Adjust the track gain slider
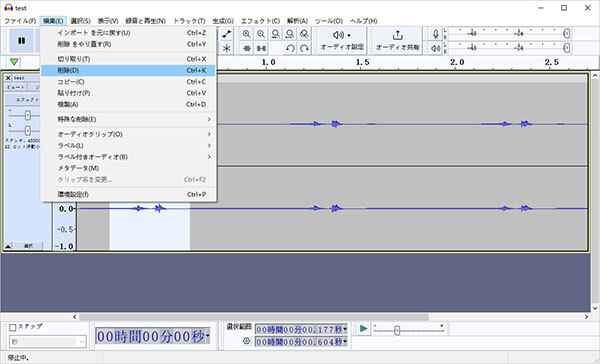600x364 pixels. tap(28, 115)
